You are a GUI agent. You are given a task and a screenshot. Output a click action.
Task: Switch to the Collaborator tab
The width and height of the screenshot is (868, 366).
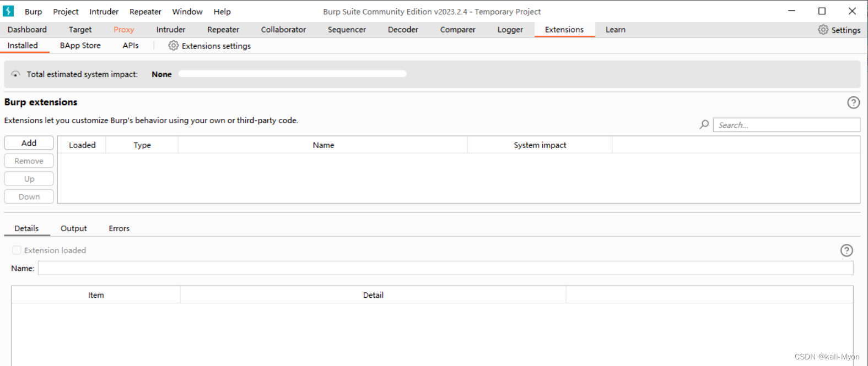[283, 30]
